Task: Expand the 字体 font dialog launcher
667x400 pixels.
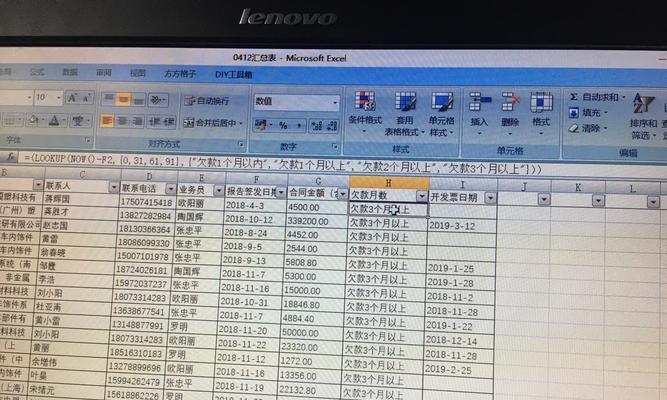Action: 88,140
